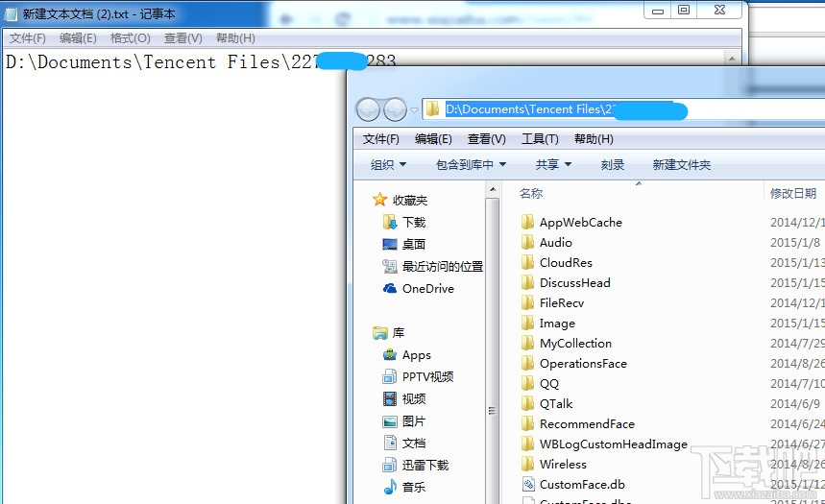The image size is (825, 504).
Task: Open 下载 in the favorites list
Action: pyautogui.click(x=414, y=223)
